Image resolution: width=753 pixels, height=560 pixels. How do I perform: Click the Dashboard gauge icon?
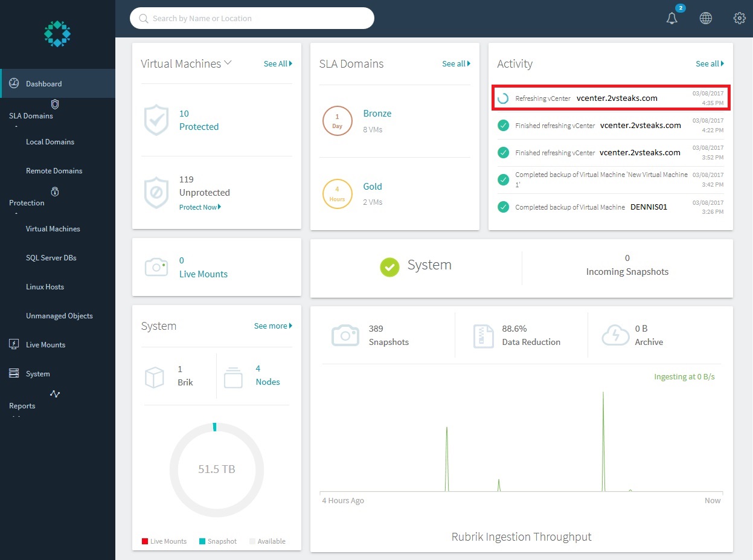[14, 83]
